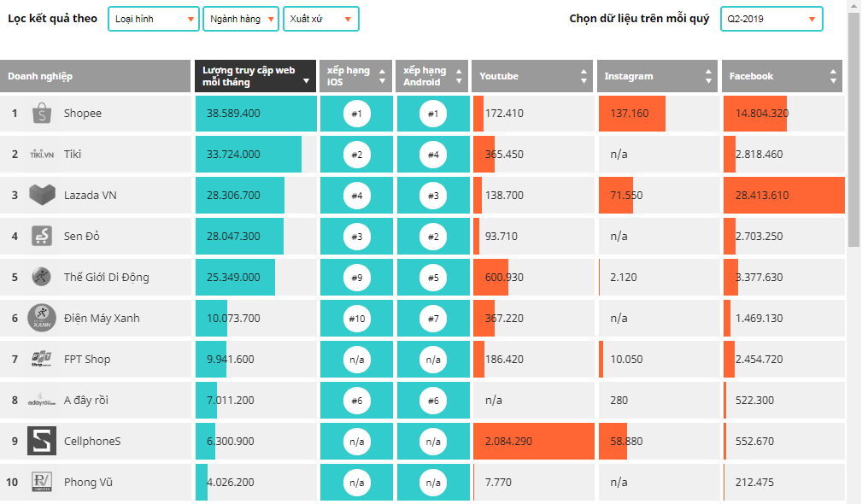Click the Phong Vũ logo icon

coord(42,482)
